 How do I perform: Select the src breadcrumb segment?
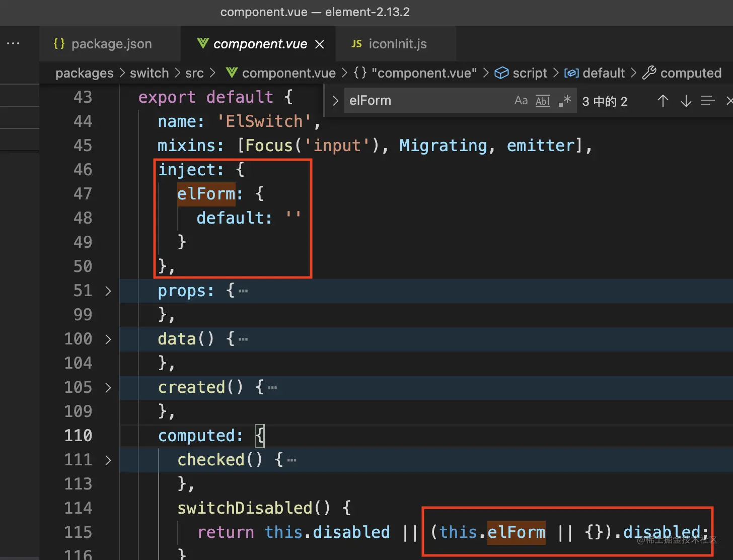(x=194, y=73)
